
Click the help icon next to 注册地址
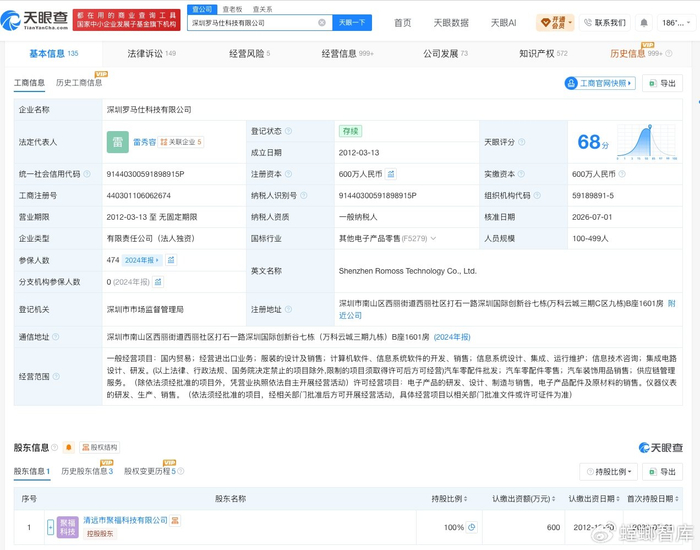pos(288,309)
